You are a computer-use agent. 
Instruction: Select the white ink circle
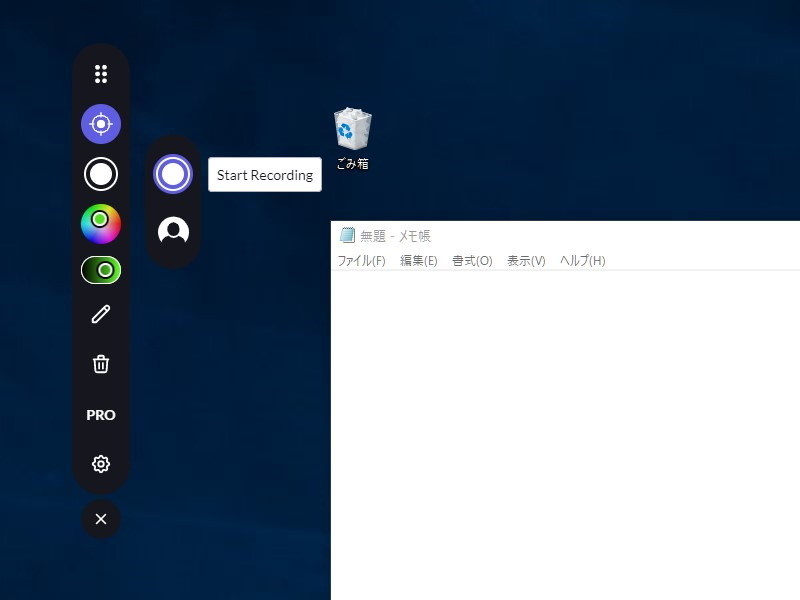tap(100, 173)
